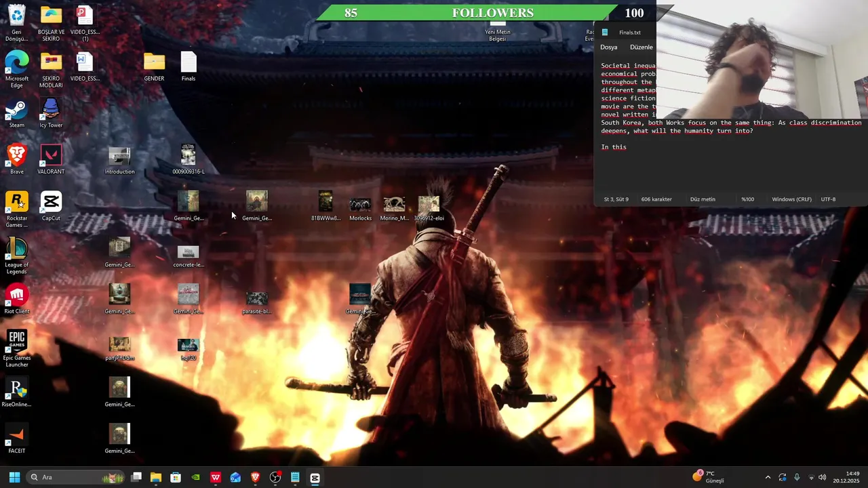
Task: Open WPS Office from the taskbar
Action: coord(216,477)
